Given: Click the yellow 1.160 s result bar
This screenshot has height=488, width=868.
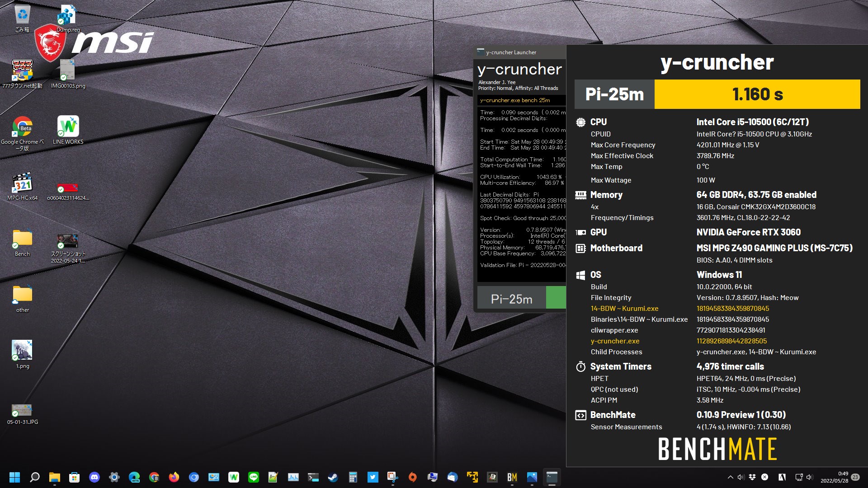Looking at the screenshot, I should coord(757,94).
